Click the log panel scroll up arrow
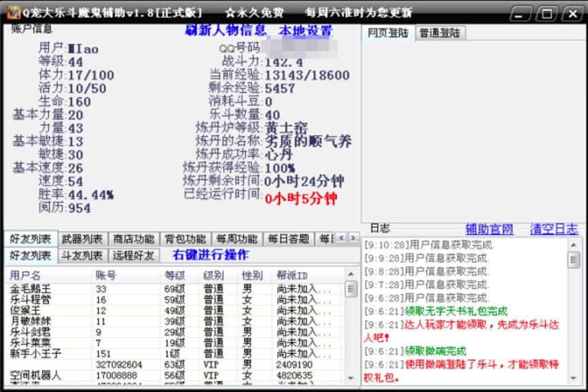Image resolution: width=588 pixels, height=392 pixels. pos(573,245)
